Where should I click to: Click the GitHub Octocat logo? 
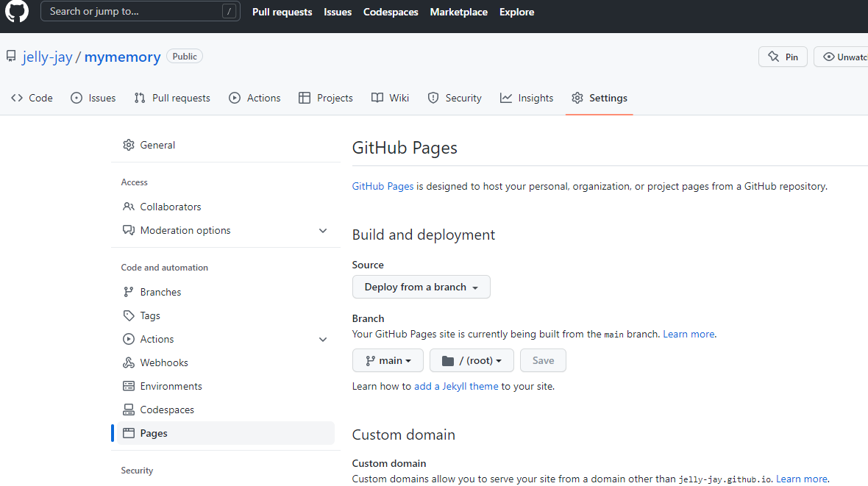(17, 11)
